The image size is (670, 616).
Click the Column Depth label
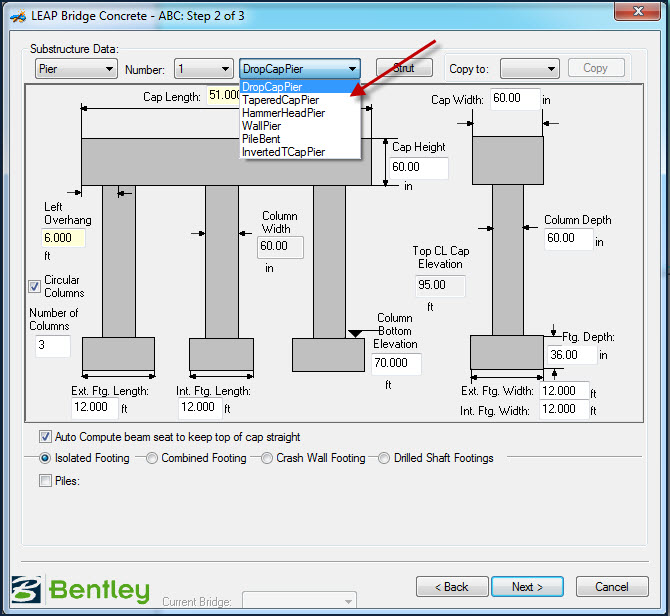(578, 220)
